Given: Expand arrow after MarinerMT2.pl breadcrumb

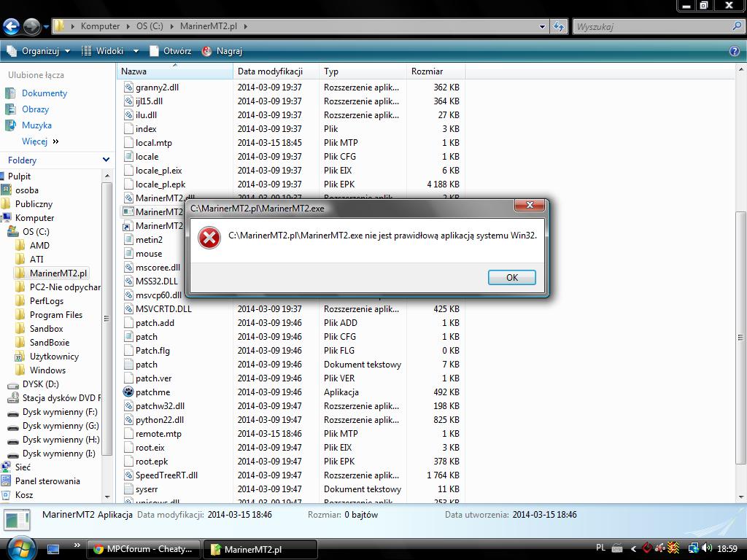Looking at the screenshot, I should pos(245,26).
